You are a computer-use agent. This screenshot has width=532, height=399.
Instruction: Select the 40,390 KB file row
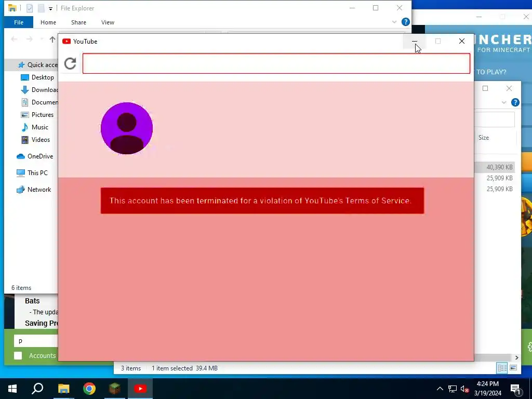pyautogui.click(x=495, y=167)
